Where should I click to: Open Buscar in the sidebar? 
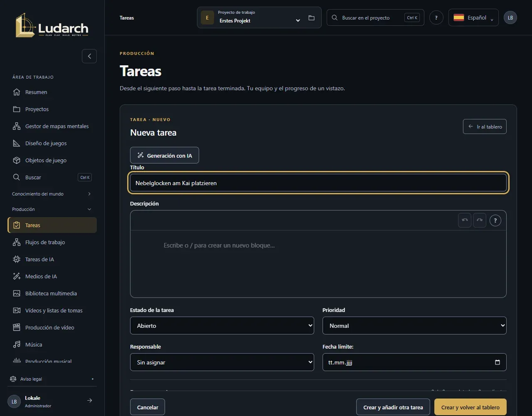[x=52, y=177]
